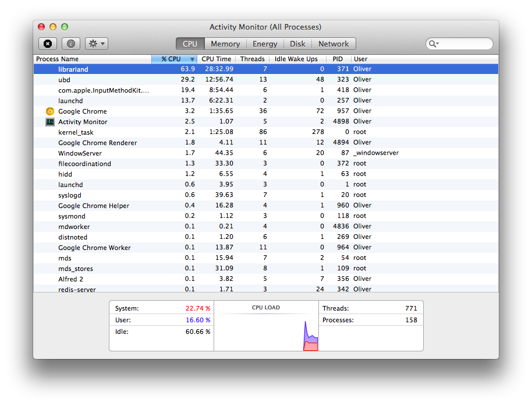Screen dimensions: 532x405
Task: Select the Activity Monitor process name
Action: tap(83, 122)
